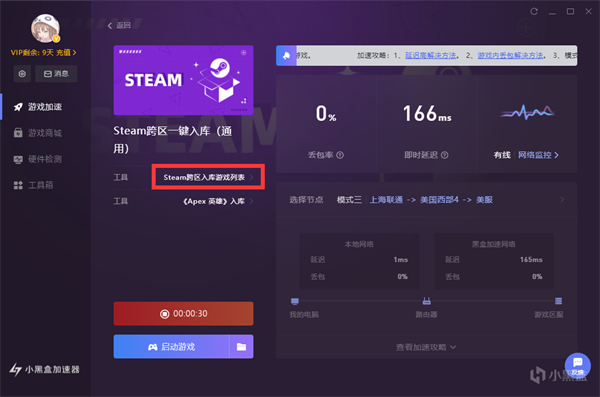Screen dimensions: 600x397
Task: Expand 查看加速攻略 section
Action: [x=426, y=347]
